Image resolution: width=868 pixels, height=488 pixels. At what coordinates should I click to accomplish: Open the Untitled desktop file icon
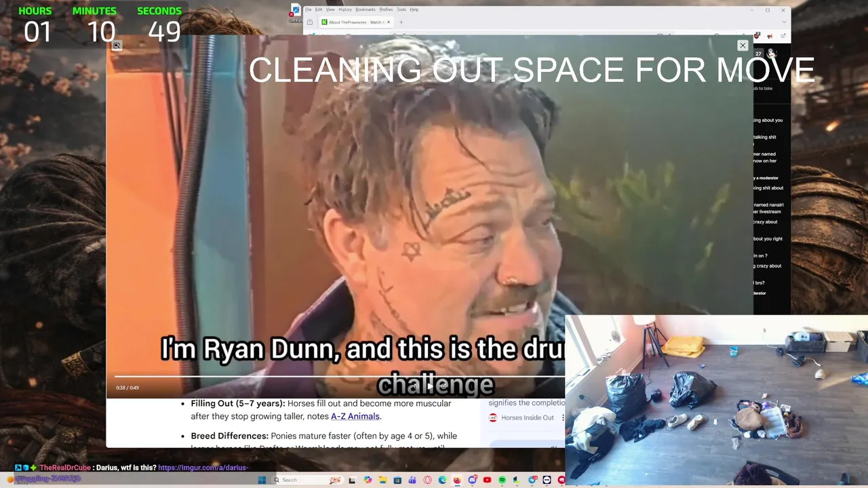click(x=295, y=13)
